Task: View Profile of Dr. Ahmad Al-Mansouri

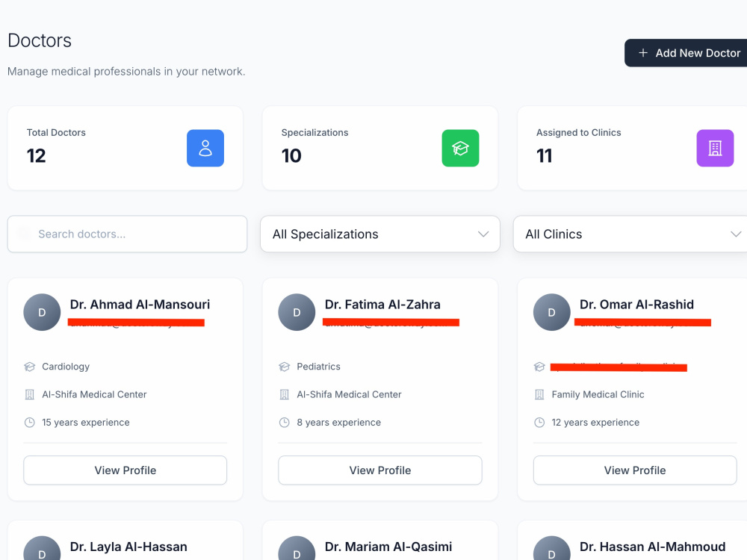Action: tap(125, 470)
